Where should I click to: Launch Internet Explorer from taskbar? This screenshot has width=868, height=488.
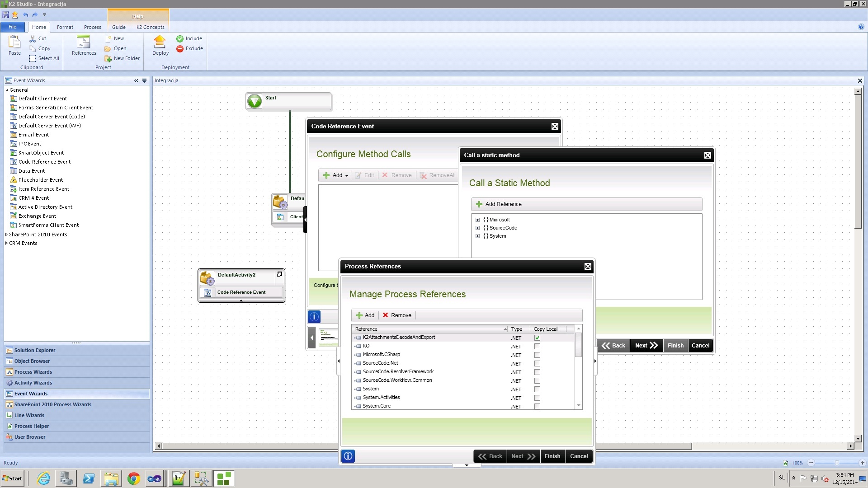pos(43,479)
